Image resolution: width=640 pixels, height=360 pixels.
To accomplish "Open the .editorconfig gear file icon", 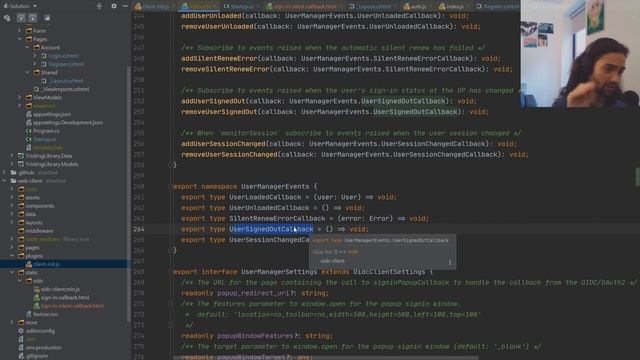I will tap(21, 331).
